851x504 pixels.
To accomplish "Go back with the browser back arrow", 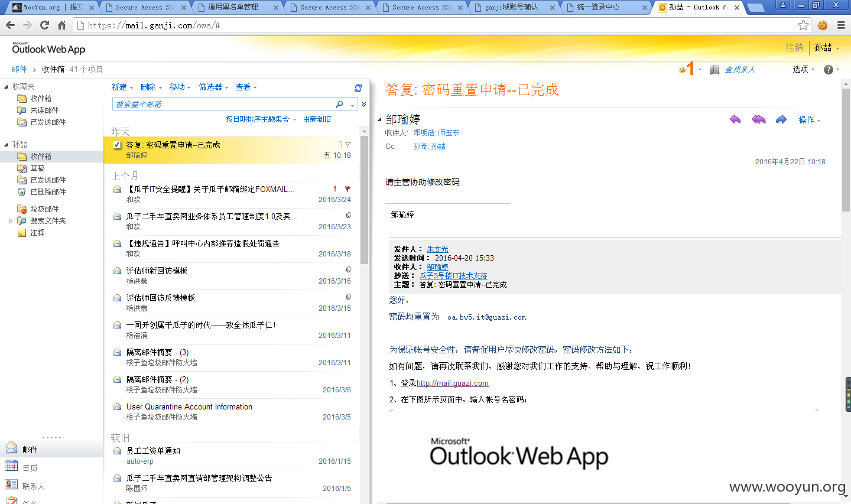I will click(10, 25).
